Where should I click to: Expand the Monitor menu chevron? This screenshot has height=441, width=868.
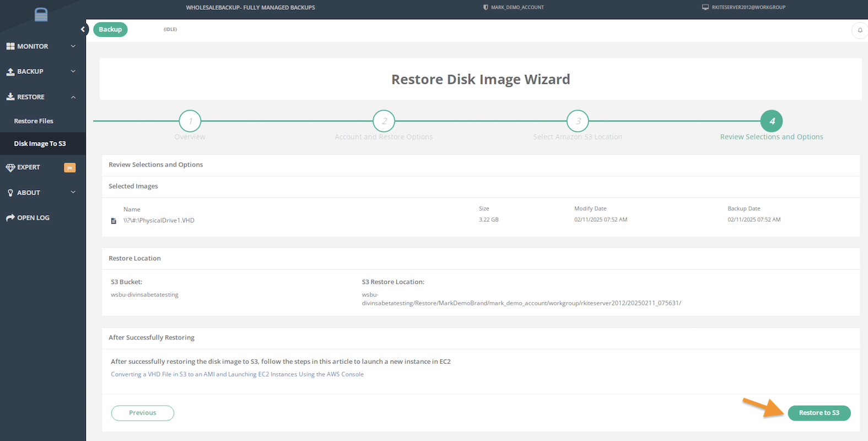pyautogui.click(x=73, y=46)
